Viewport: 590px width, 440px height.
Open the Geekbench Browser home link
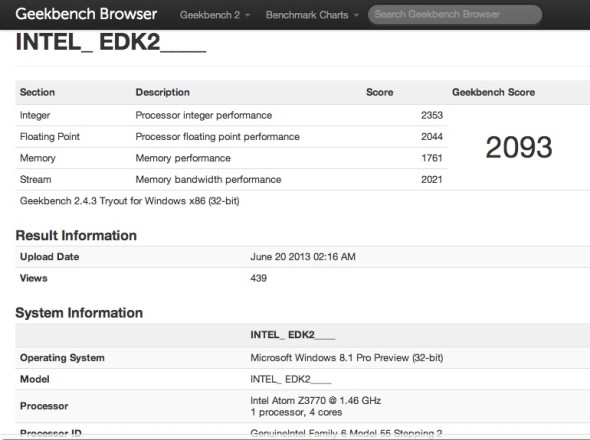click(x=86, y=14)
